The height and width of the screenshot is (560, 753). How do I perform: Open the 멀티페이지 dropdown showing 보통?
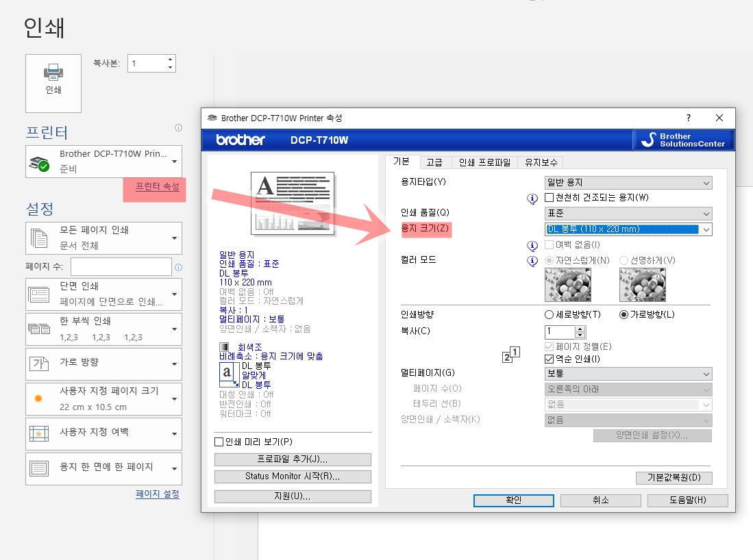tap(628, 373)
